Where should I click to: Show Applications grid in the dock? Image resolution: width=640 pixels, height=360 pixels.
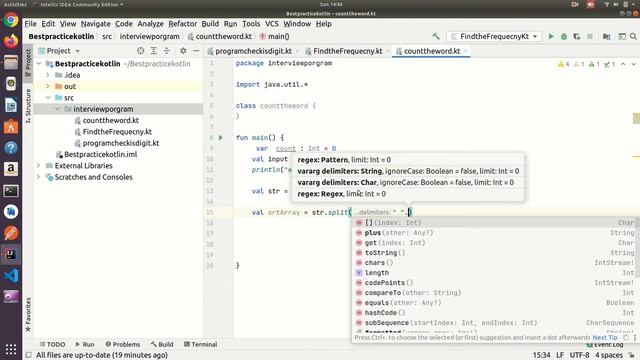point(11,349)
